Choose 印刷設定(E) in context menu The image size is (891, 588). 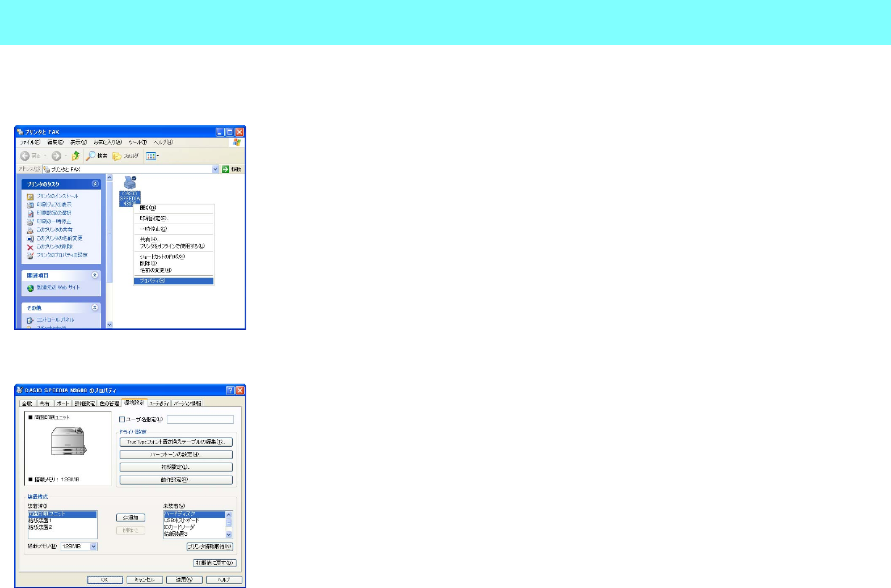[x=174, y=219]
